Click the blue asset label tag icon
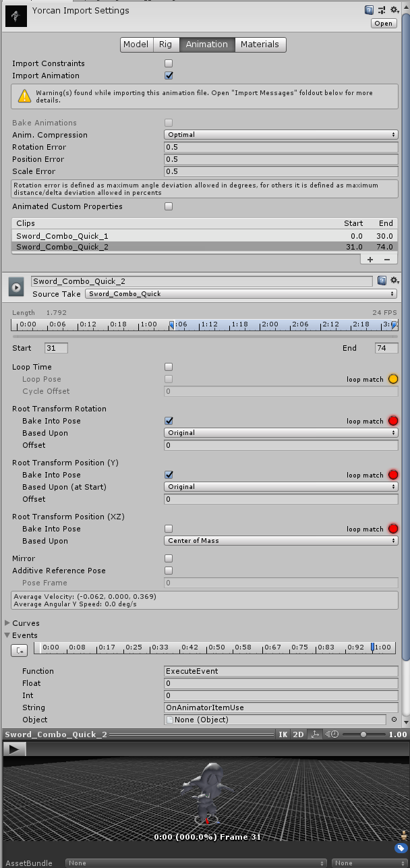The width and height of the screenshot is (410, 868). (401, 848)
